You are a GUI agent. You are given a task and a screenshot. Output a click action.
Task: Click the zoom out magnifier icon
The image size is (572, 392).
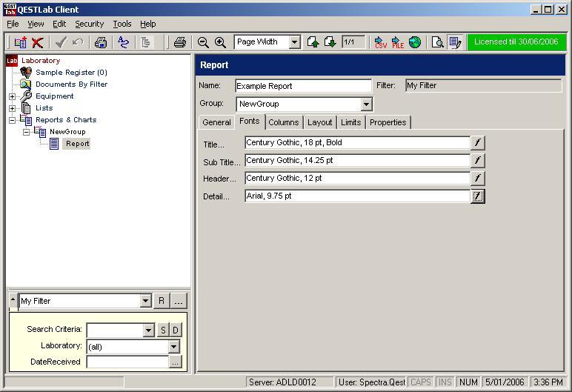[x=203, y=43]
